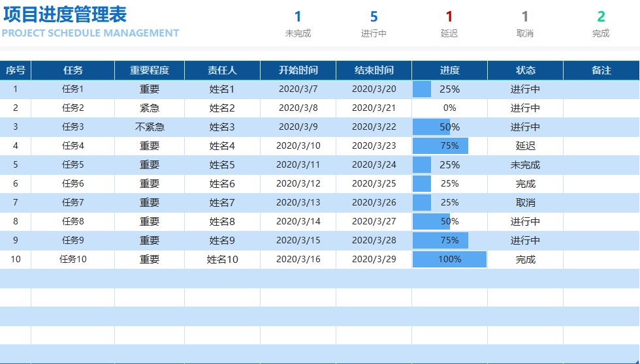This screenshot has height=364, width=640.
Task: Select the 任务6 cell
Action: [73, 183]
